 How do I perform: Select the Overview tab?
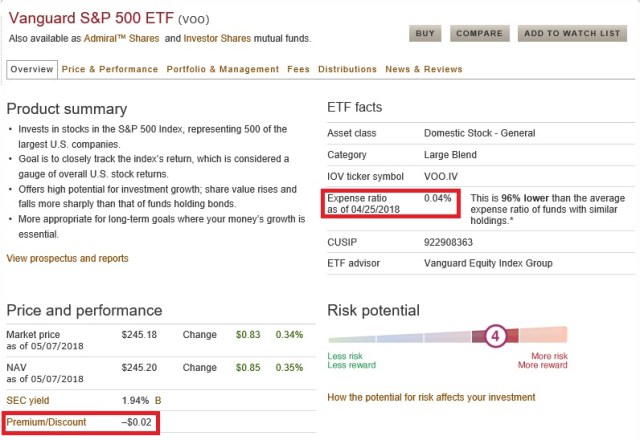coord(31,69)
